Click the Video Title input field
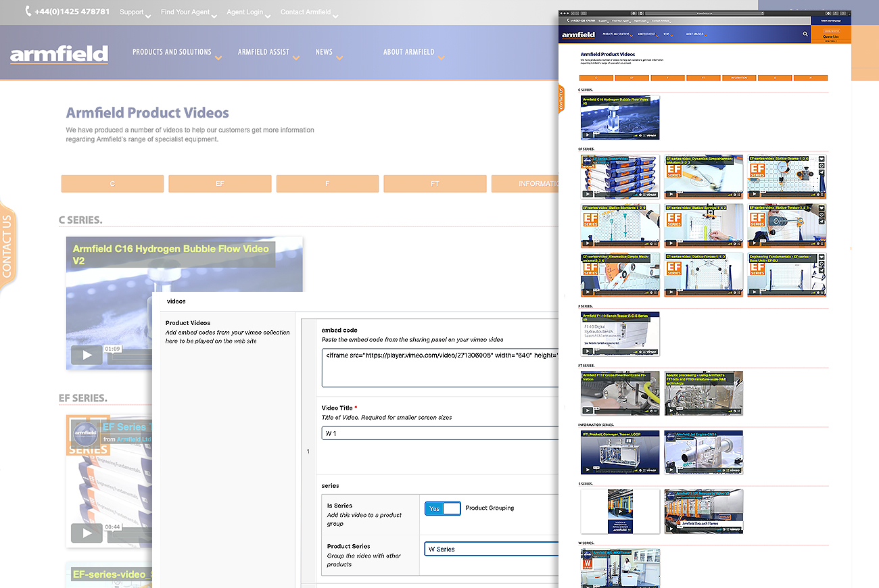Image resolution: width=879 pixels, height=588 pixels. [440, 433]
